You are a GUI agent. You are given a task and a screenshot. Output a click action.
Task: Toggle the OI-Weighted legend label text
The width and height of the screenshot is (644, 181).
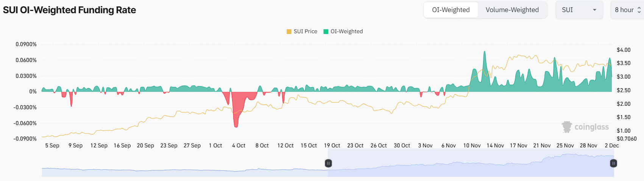[x=346, y=31]
